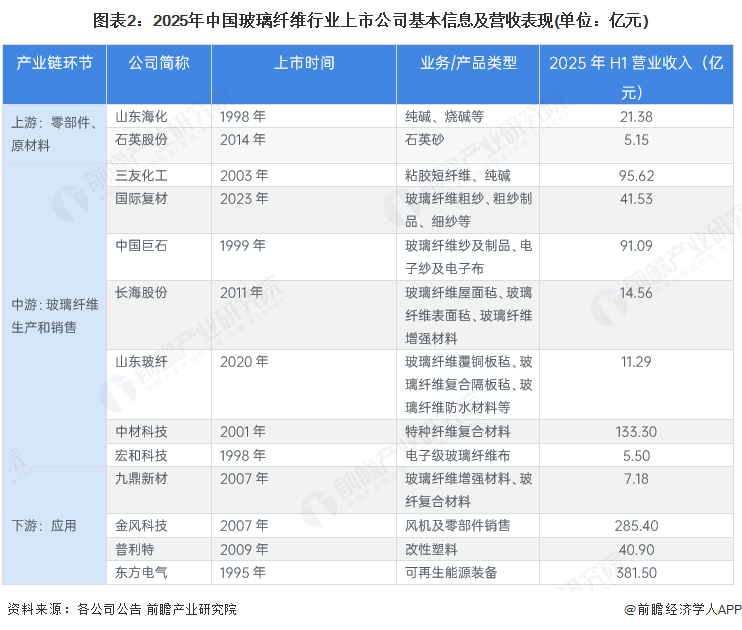Viewport: 742px width, 630px height.
Task: Click listing year 2014年 for 石英股份
Action: pyautogui.click(x=243, y=140)
